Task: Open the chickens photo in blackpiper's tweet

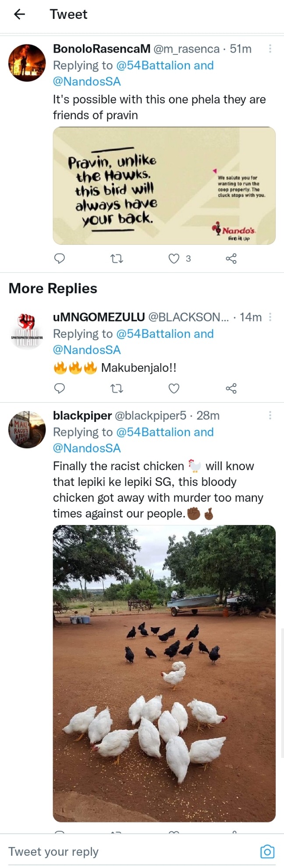Action: click(164, 673)
